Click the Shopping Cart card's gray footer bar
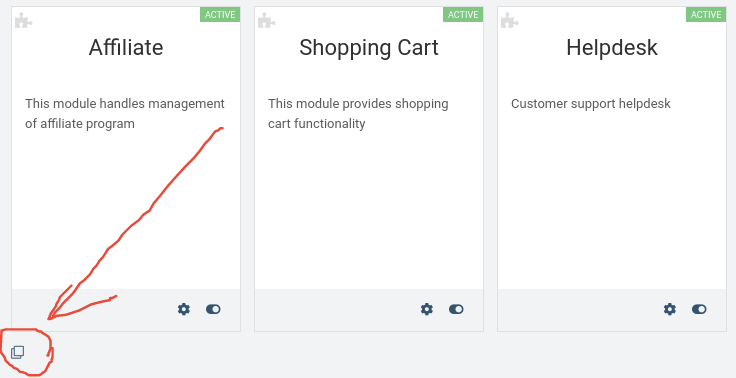Screen dimensions: 736x378 coord(369,310)
